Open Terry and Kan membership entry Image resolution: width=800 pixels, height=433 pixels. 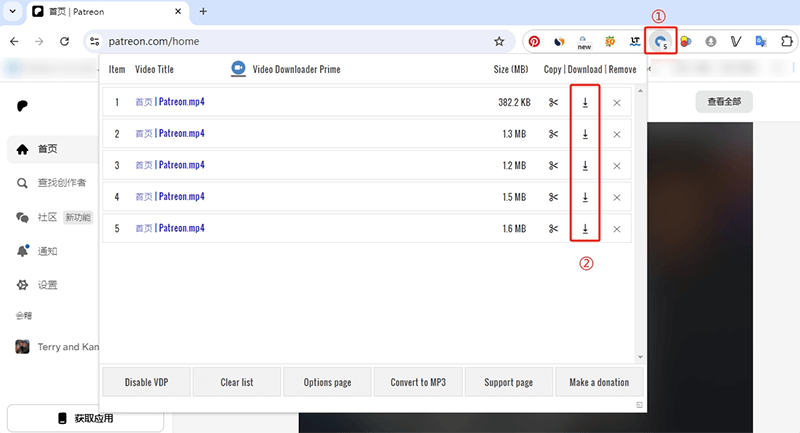point(57,347)
